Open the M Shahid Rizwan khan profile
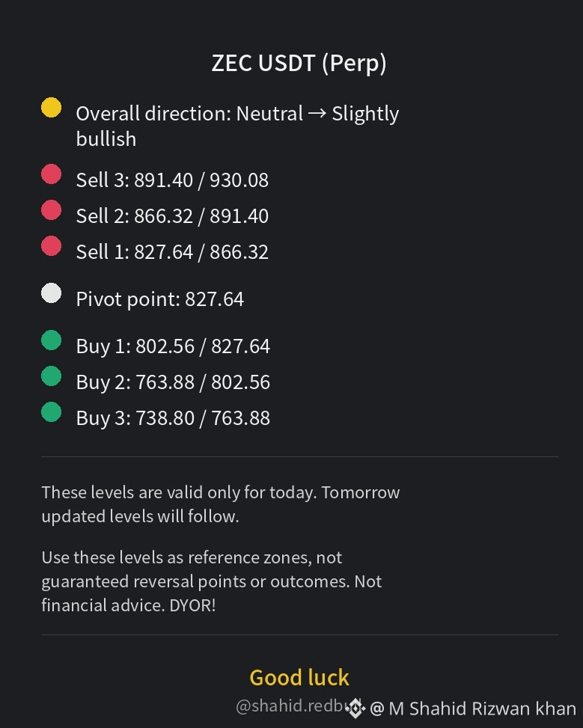 pyautogui.click(x=482, y=709)
